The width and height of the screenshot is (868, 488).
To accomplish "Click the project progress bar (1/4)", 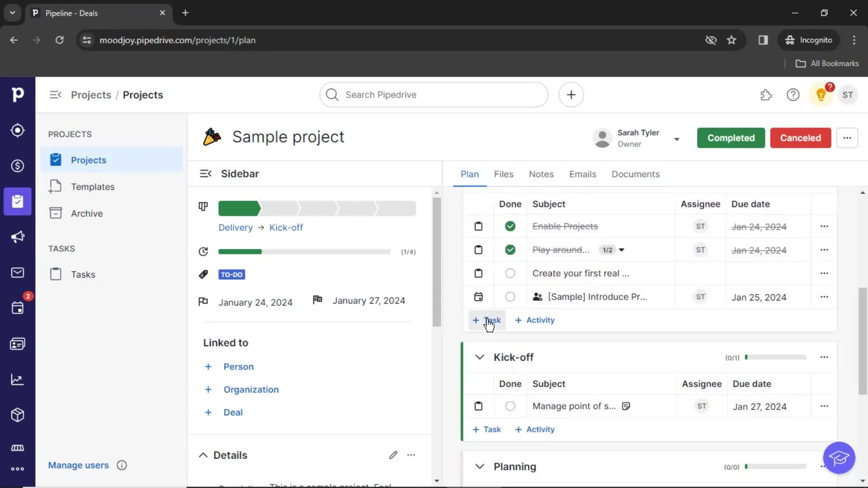I will pos(304,252).
